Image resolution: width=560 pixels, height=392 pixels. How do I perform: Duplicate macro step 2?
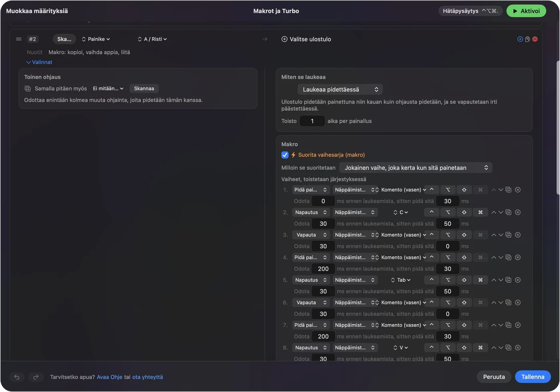pos(508,212)
